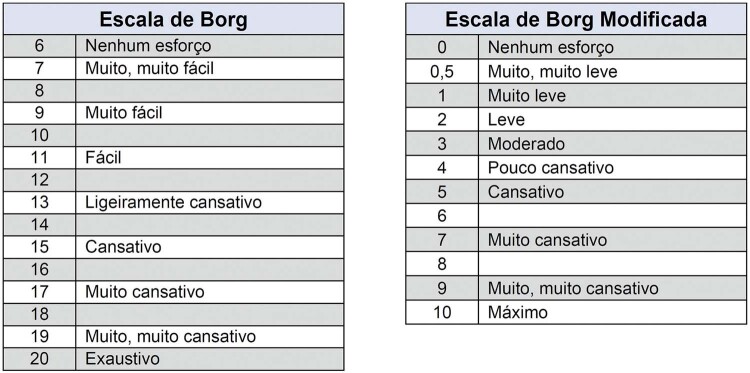
Task: Select the 'Muito, muito fácil' cell
Action: pyautogui.click(x=210, y=68)
